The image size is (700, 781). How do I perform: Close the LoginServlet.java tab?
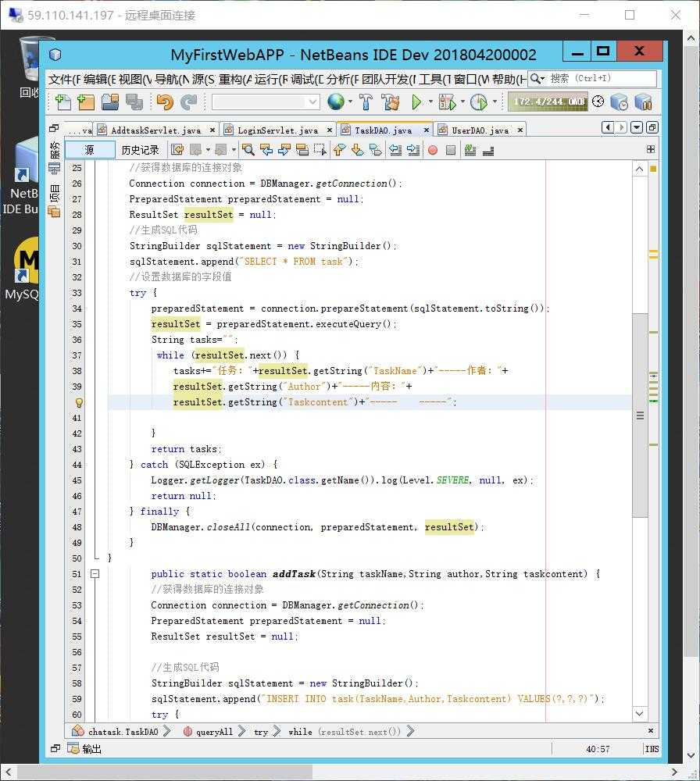tap(330, 130)
